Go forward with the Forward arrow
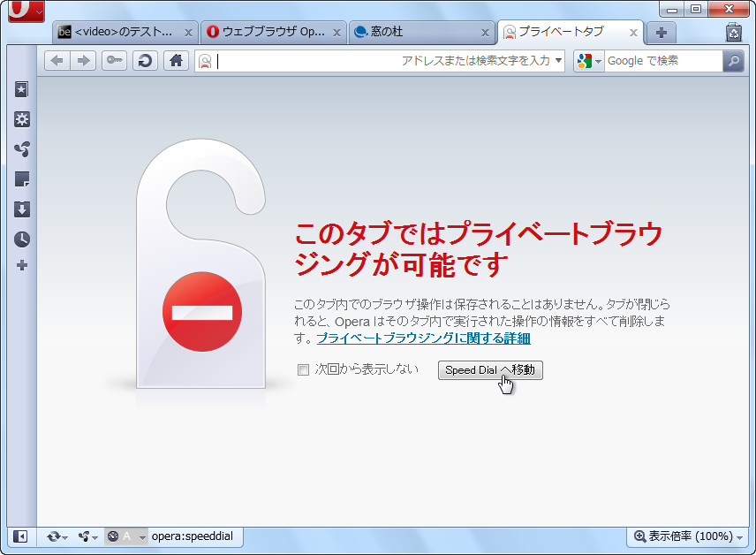 coord(83,61)
